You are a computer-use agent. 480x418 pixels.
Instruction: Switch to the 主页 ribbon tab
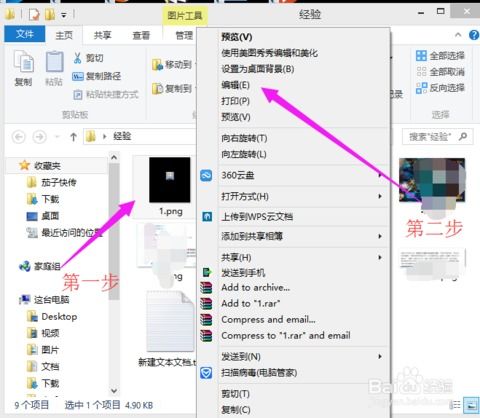tap(64, 35)
